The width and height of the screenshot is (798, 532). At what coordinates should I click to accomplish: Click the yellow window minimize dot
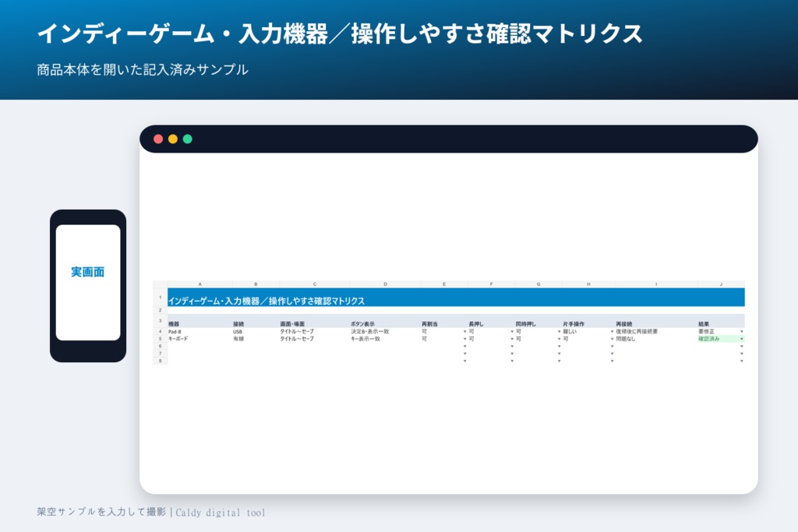tap(173, 139)
